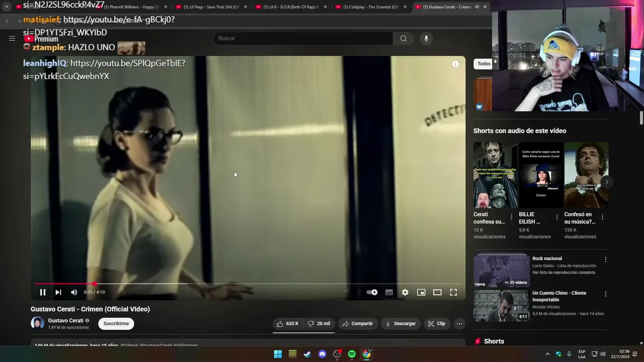Open the player settings gear
The image size is (644, 362).
(405, 292)
